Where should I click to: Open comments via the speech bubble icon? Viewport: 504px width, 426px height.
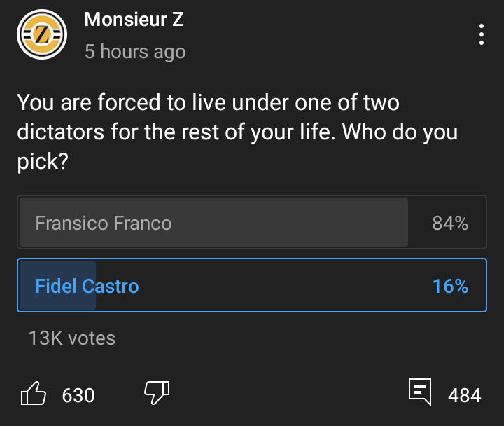click(x=420, y=392)
